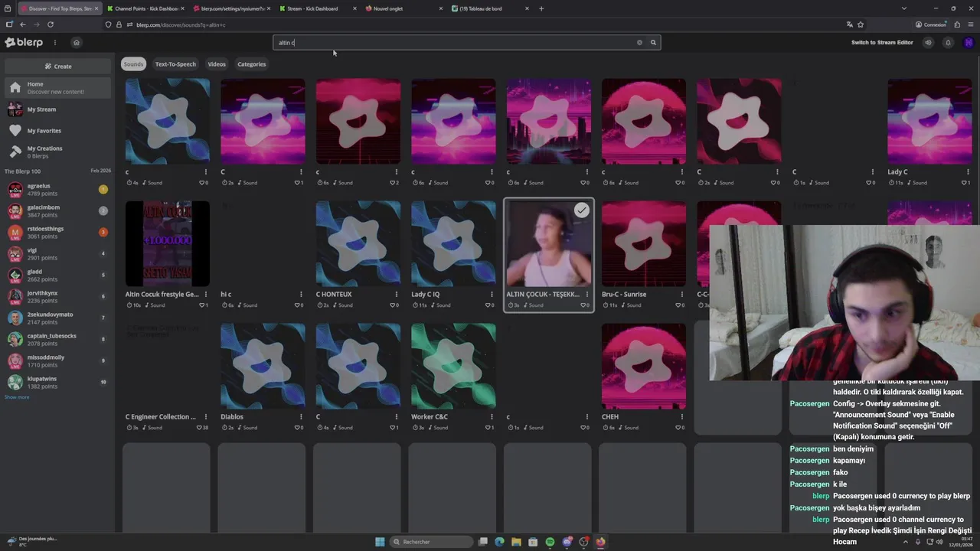Screen dimensions: 980x551
Task: Select the Sounds filter tab
Action: point(133,64)
